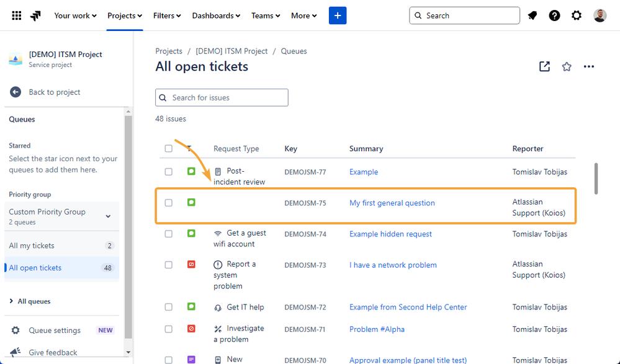Click the green issue type icon for DEMOJSM-75
Image resolution: width=620 pixels, height=364 pixels.
click(x=191, y=202)
